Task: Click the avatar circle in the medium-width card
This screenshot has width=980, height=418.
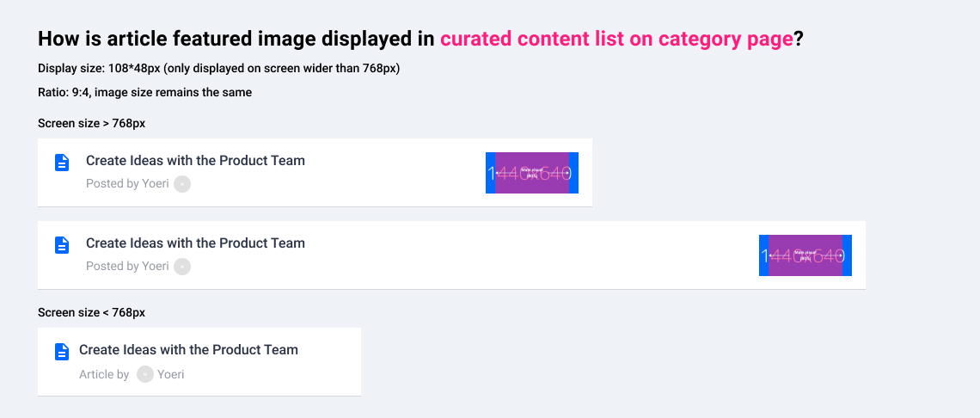Action: click(x=182, y=184)
